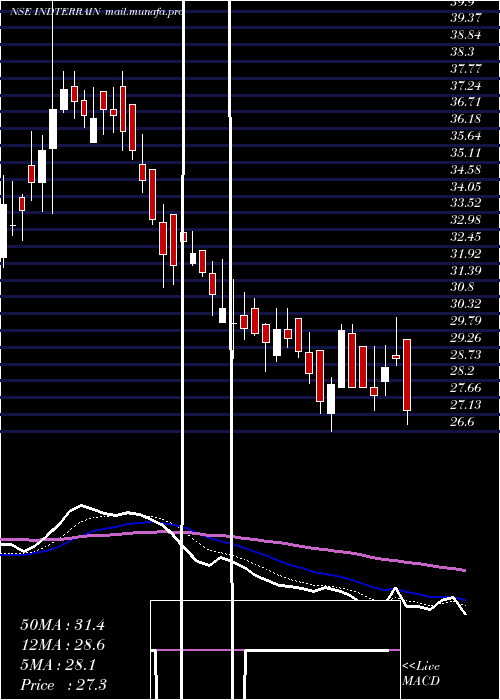
Task: Click the mail.munafa.pro source label
Action: (x=144, y=12)
